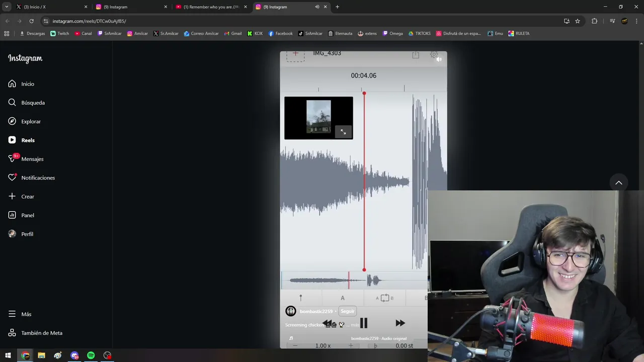The image size is (644, 362).
Task: Expand the caption with más
Action: (x=355, y=325)
